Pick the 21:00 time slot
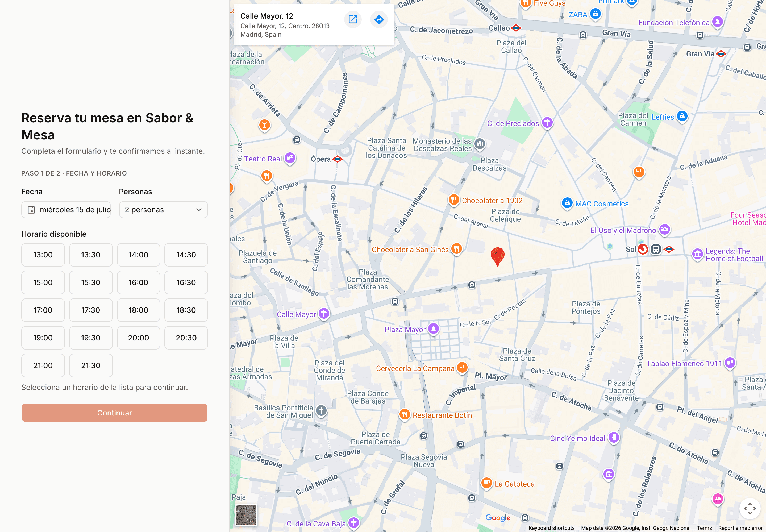This screenshot has width=766, height=532. [43, 365]
